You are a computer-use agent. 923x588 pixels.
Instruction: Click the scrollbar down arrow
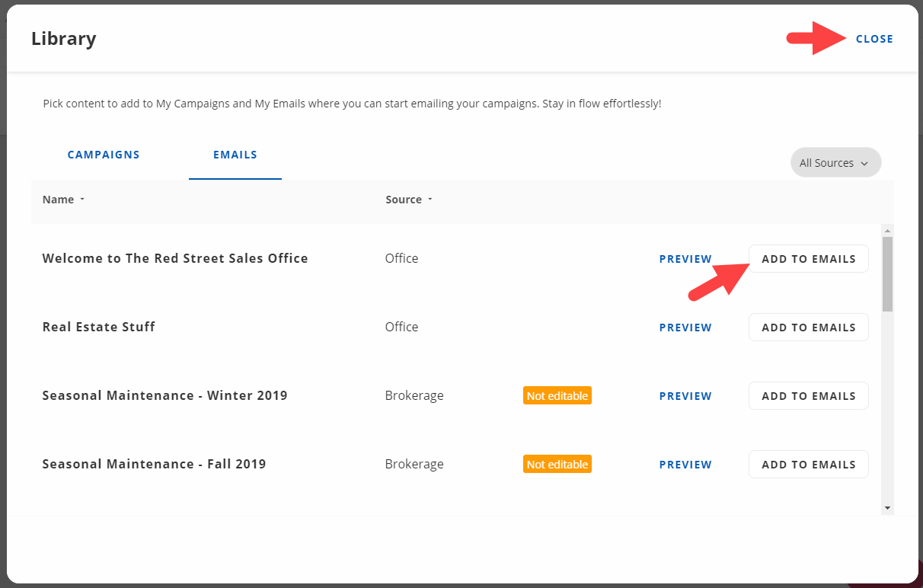tap(887, 507)
